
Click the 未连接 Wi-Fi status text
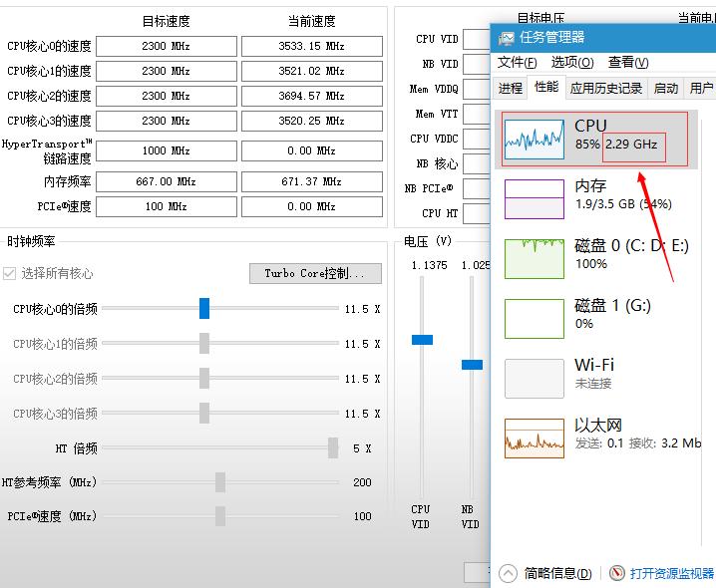click(x=592, y=383)
